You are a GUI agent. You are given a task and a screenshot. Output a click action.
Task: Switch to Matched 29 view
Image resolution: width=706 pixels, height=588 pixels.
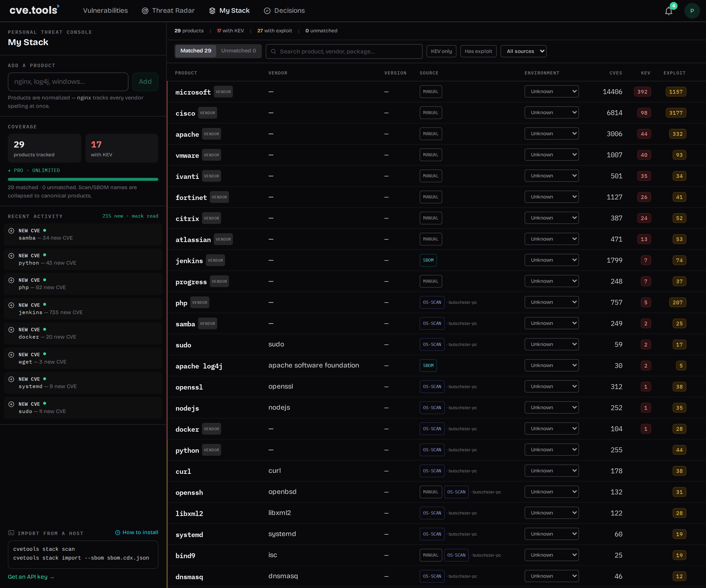pos(196,51)
